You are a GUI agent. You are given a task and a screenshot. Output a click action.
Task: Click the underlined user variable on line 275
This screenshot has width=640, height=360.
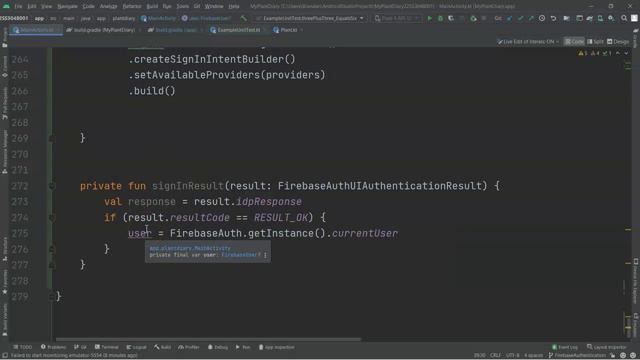click(x=140, y=233)
